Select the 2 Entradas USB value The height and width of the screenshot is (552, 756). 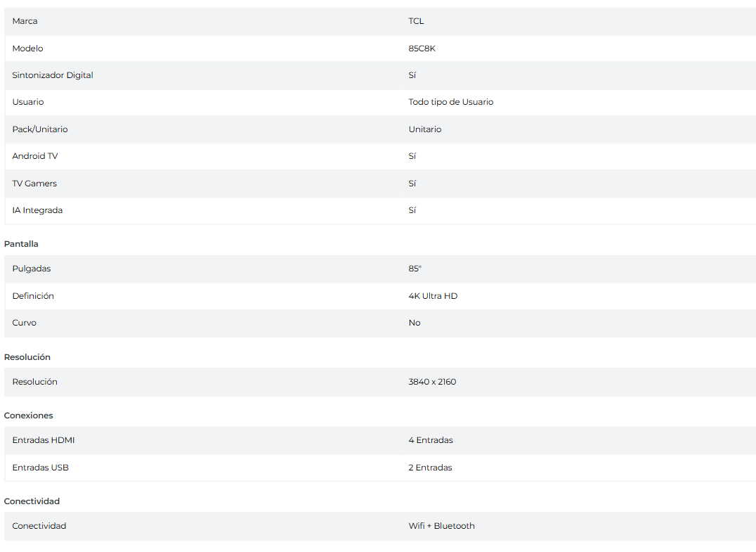click(x=430, y=468)
